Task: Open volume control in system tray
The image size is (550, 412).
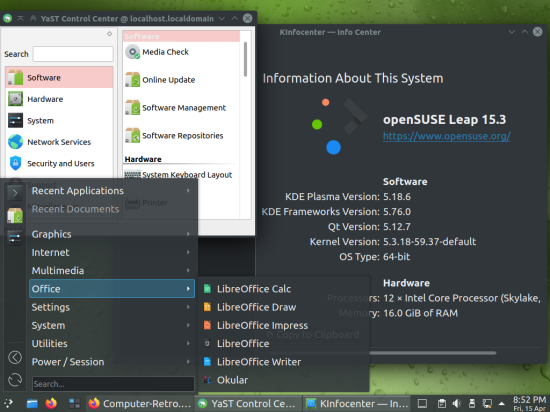Action: [x=457, y=404]
